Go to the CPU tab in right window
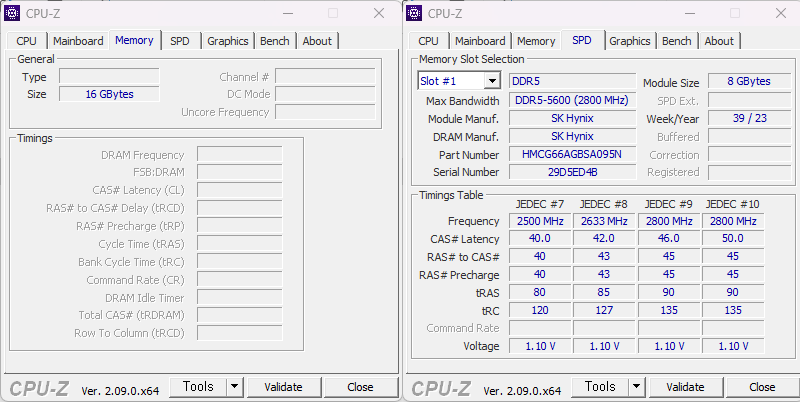The width and height of the screenshot is (800, 402). [x=428, y=41]
